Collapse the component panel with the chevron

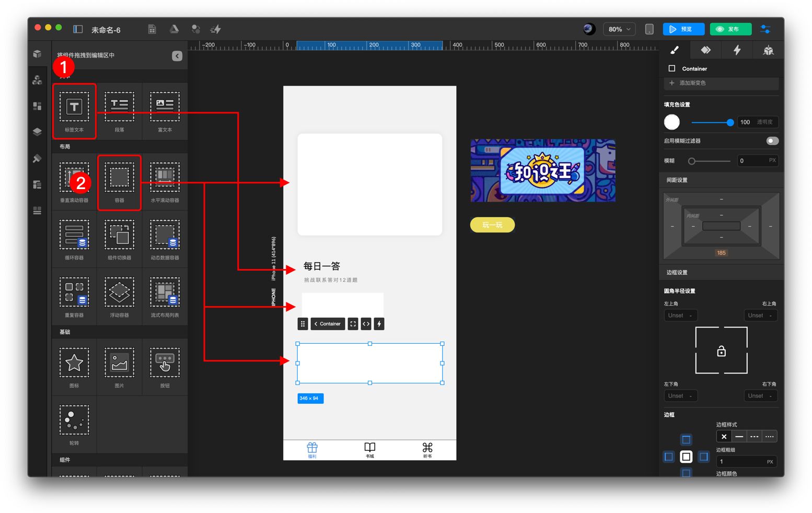(x=177, y=56)
